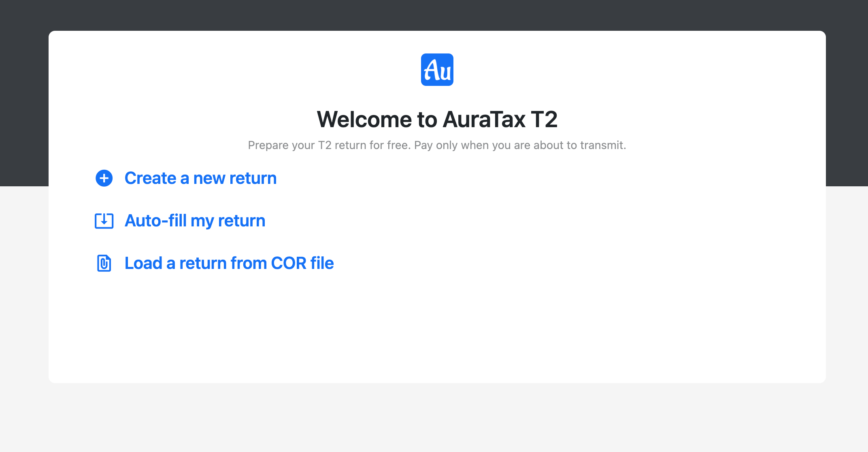Screen dimensions: 868x452
Task: Choose 'Load a return from COR file'
Action: pyautogui.click(x=229, y=263)
